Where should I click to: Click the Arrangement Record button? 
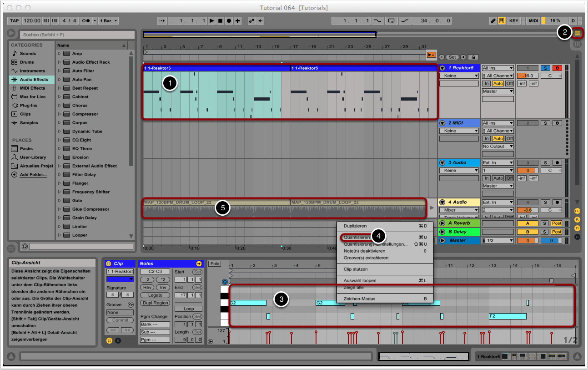point(229,21)
